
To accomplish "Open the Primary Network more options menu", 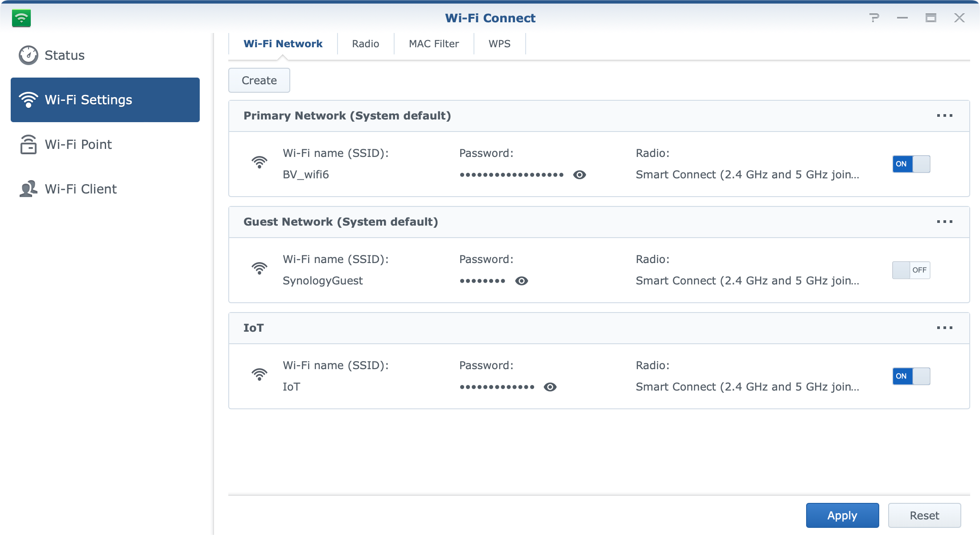I will (944, 115).
